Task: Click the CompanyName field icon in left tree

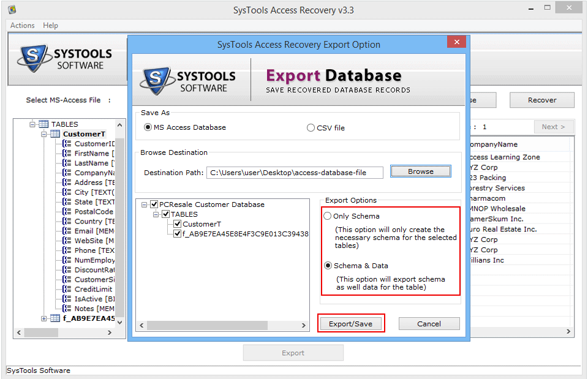Action: click(67, 173)
